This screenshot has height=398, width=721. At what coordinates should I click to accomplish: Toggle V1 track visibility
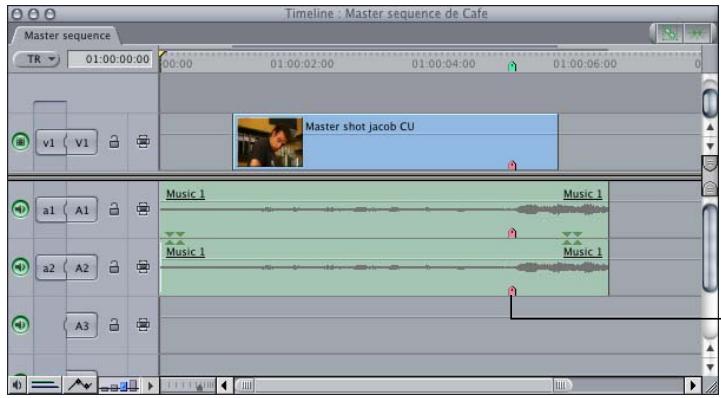pyautogui.click(x=20, y=142)
